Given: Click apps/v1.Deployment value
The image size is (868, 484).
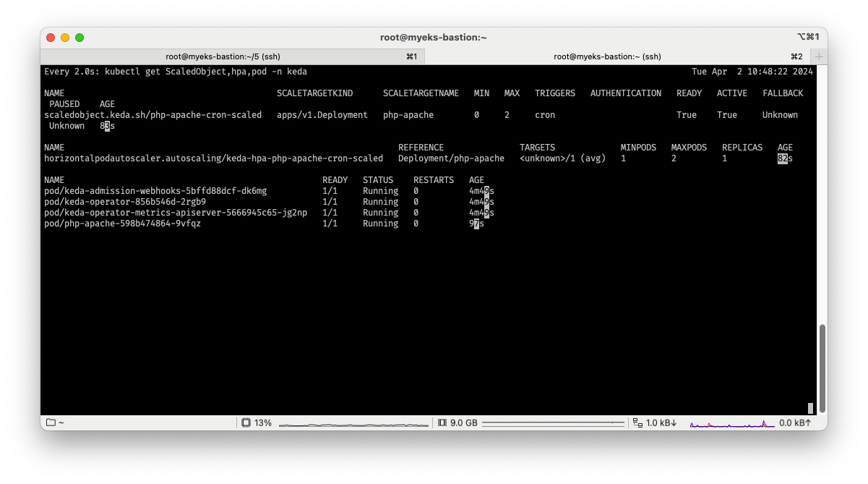Looking at the screenshot, I should tap(322, 115).
